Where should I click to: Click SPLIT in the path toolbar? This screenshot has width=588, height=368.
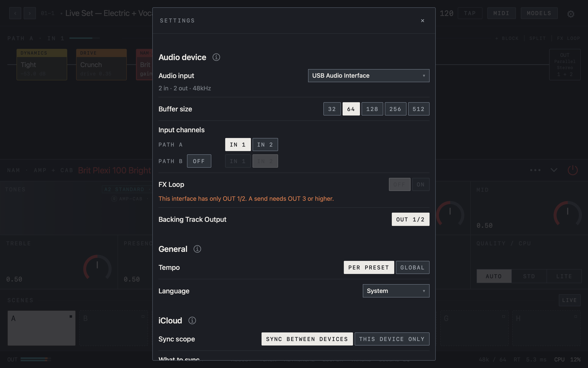click(x=537, y=38)
